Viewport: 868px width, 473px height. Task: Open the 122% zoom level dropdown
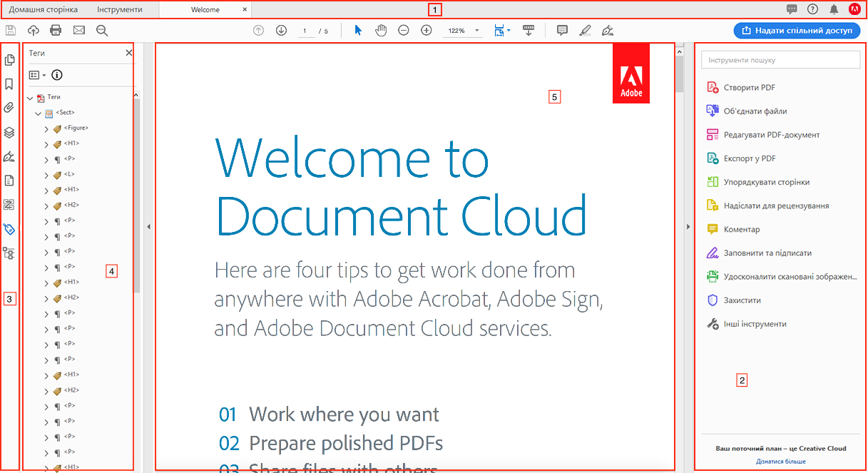[x=476, y=31]
